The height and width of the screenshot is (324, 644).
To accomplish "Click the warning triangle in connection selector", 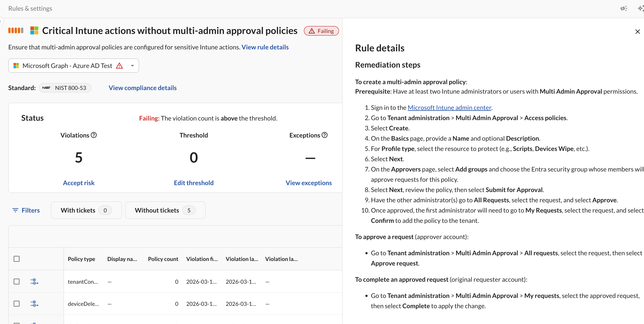I will click(x=120, y=66).
